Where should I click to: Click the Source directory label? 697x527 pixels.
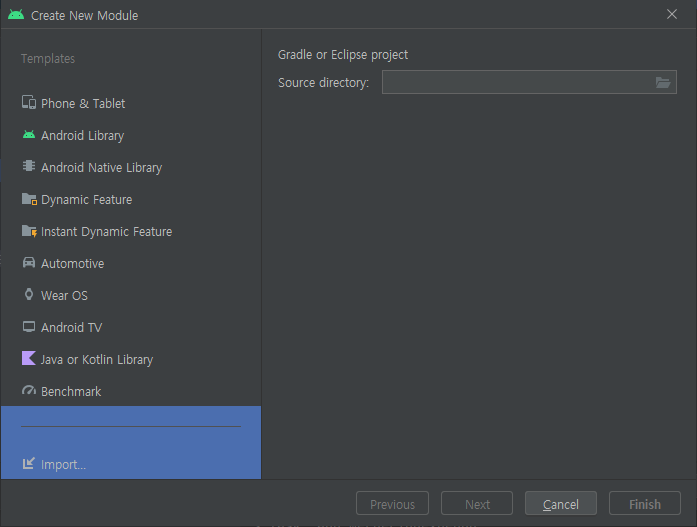(323, 83)
